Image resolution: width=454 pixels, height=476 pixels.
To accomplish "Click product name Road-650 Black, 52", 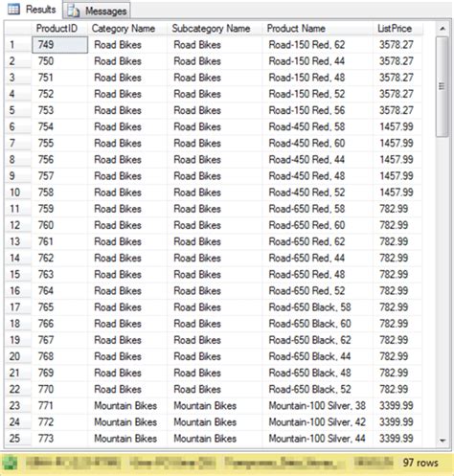I will [x=309, y=389].
